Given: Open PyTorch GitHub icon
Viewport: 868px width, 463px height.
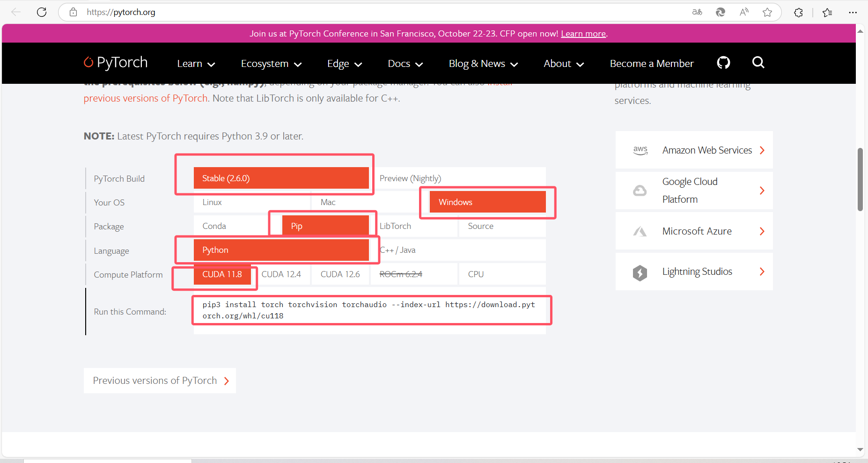Looking at the screenshot, I should pyautogui.click(x=723, y=62).
